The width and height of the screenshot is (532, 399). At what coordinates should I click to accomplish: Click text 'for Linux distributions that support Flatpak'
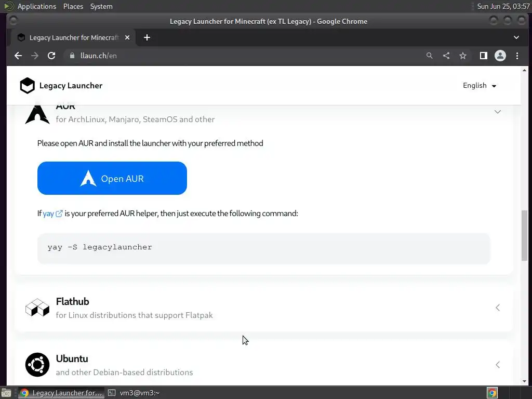coord(135,315)
